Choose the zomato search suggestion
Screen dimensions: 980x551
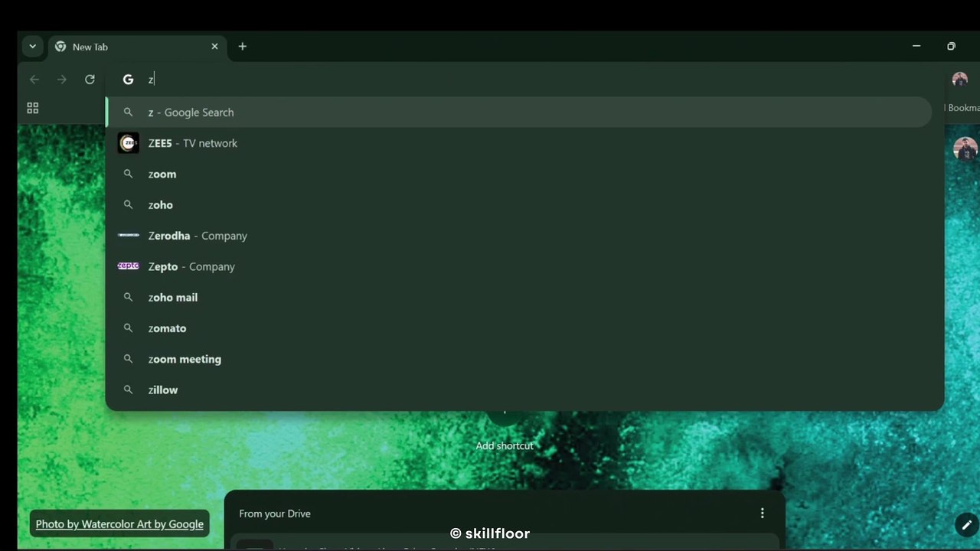point(167,328)
